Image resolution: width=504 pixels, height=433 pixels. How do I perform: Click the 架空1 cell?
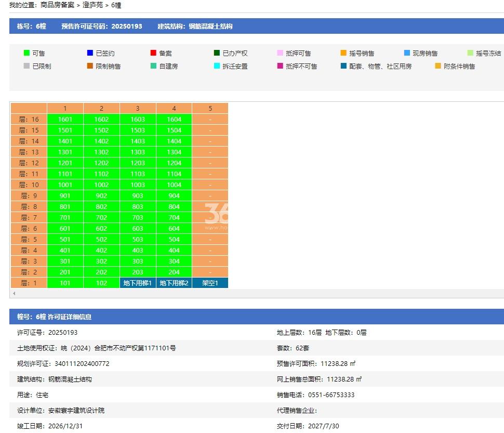[210, 283]
